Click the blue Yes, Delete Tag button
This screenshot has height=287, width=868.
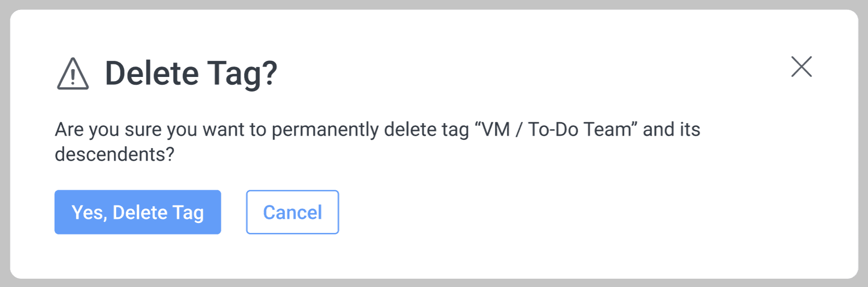138,212
